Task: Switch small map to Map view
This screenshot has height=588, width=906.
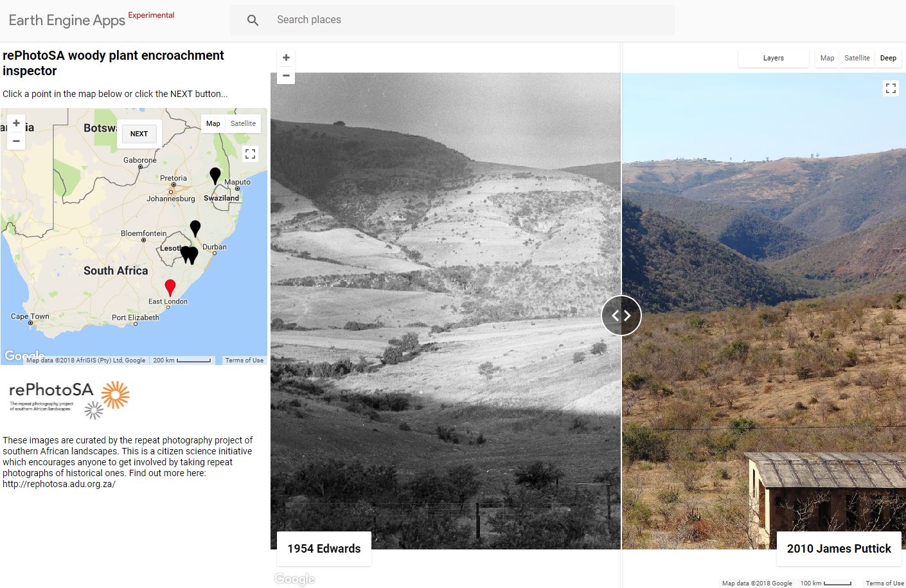Action: coord(213,123)
